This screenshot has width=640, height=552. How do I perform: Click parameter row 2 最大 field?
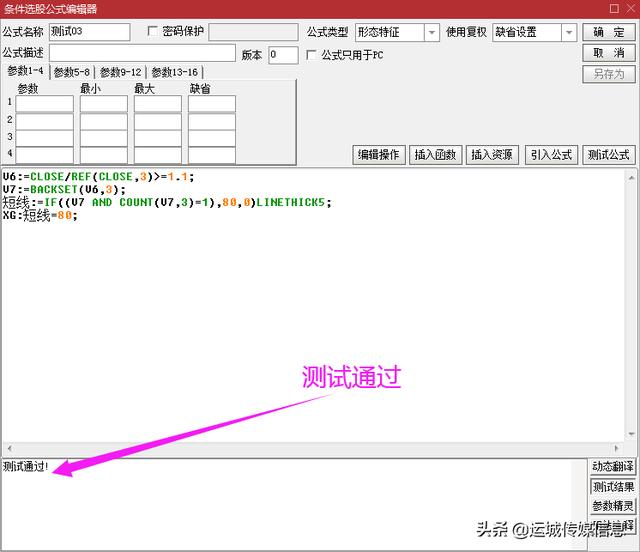click(x=158, y=121)
